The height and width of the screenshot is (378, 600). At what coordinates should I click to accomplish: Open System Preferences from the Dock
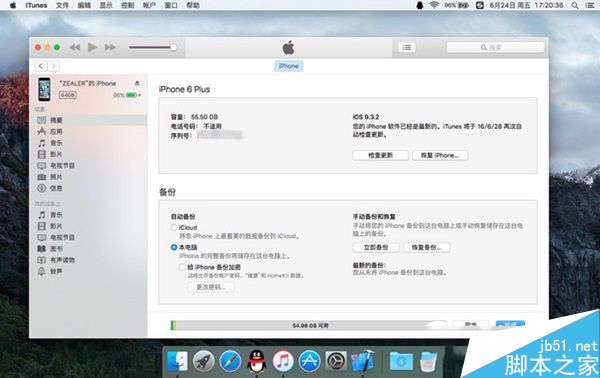point(336,360)
